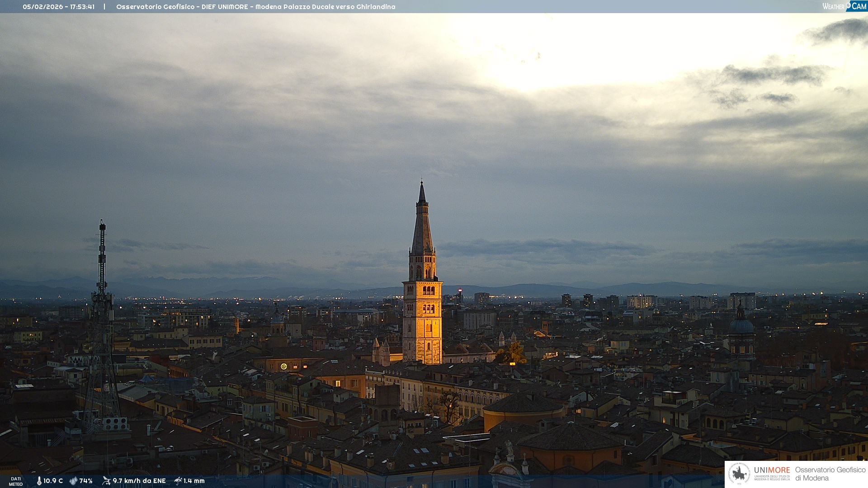Click the thermometer temperature icon
Viewport: 868px width, 488px height.
[x=39, y=481]
